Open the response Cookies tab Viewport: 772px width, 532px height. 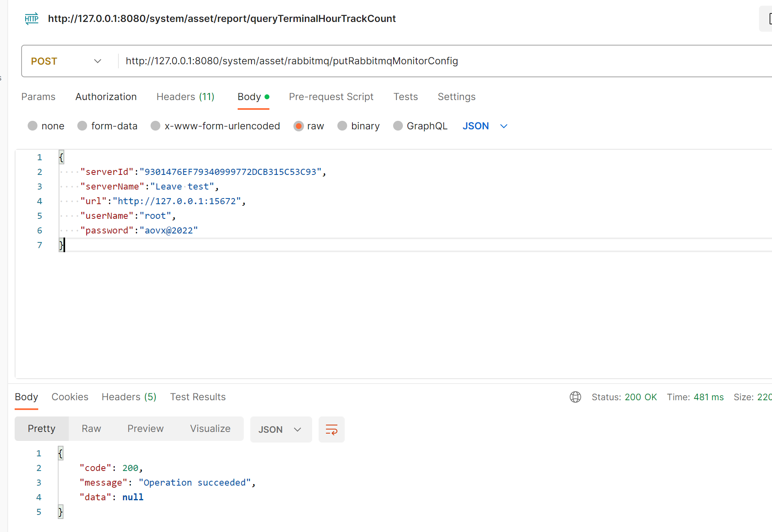(70, 397)
